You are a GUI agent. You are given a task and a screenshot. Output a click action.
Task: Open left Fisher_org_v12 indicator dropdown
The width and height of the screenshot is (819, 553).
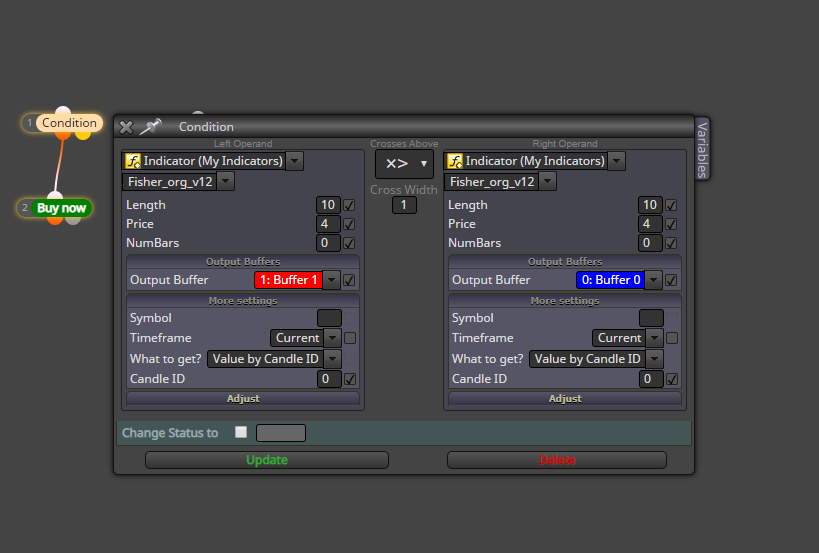[226, 182]
